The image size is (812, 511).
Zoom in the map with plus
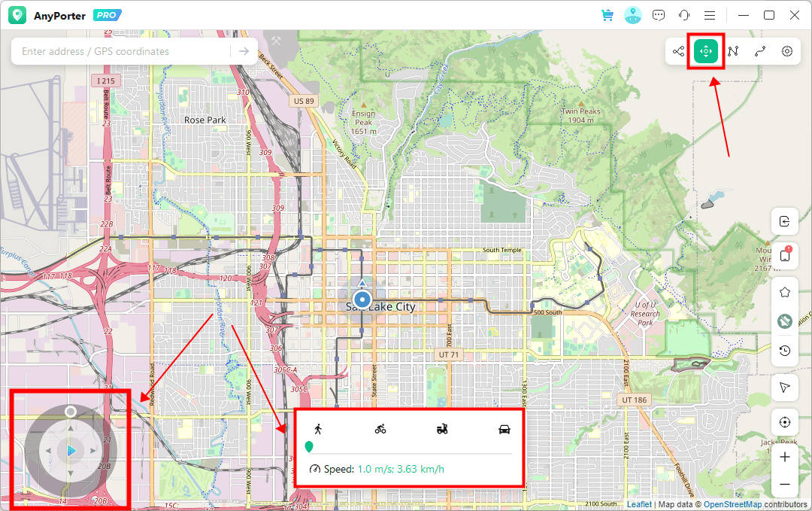(784, 457)
